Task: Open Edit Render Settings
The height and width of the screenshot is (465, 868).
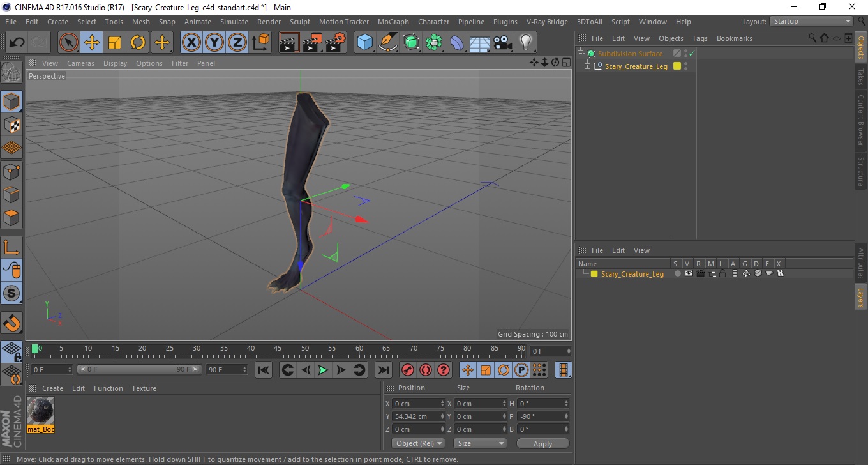Action: point(335,43)
